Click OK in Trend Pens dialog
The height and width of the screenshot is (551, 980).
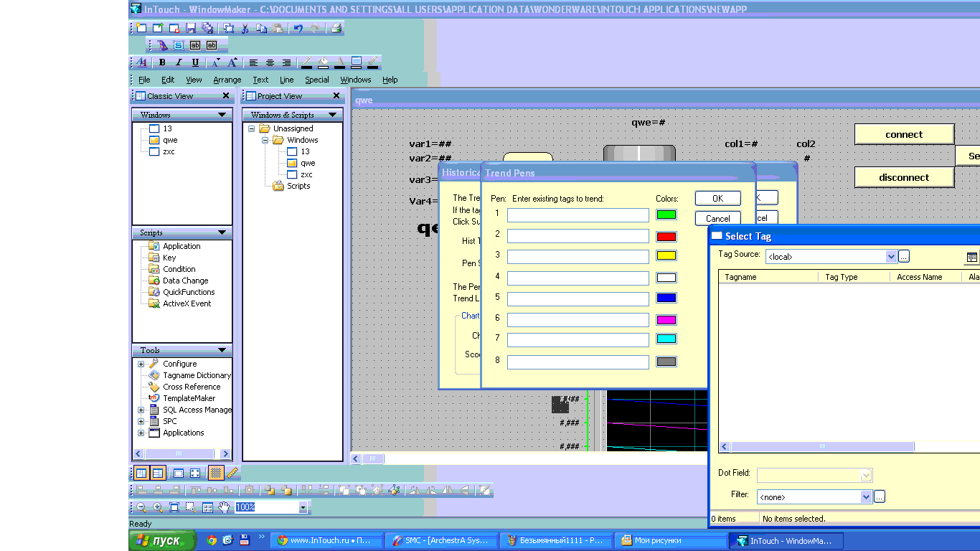click(717, 199)
